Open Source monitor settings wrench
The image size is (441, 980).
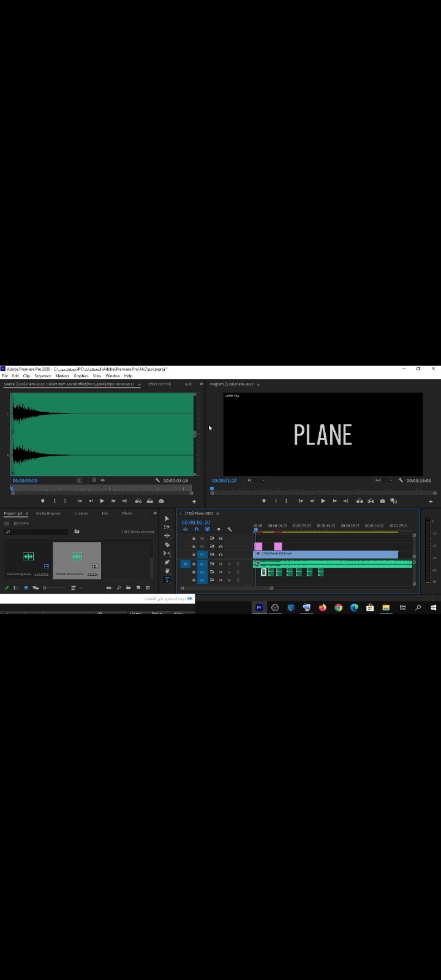157,480
